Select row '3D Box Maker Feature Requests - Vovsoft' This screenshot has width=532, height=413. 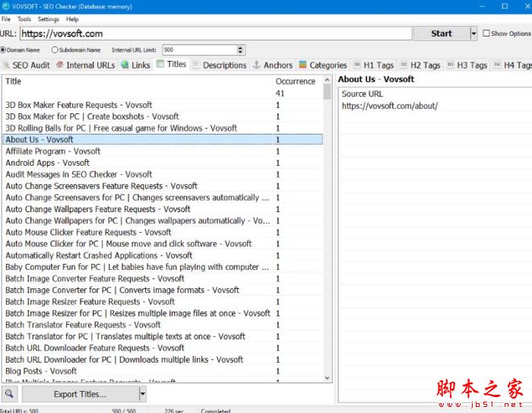pos(163,105)
